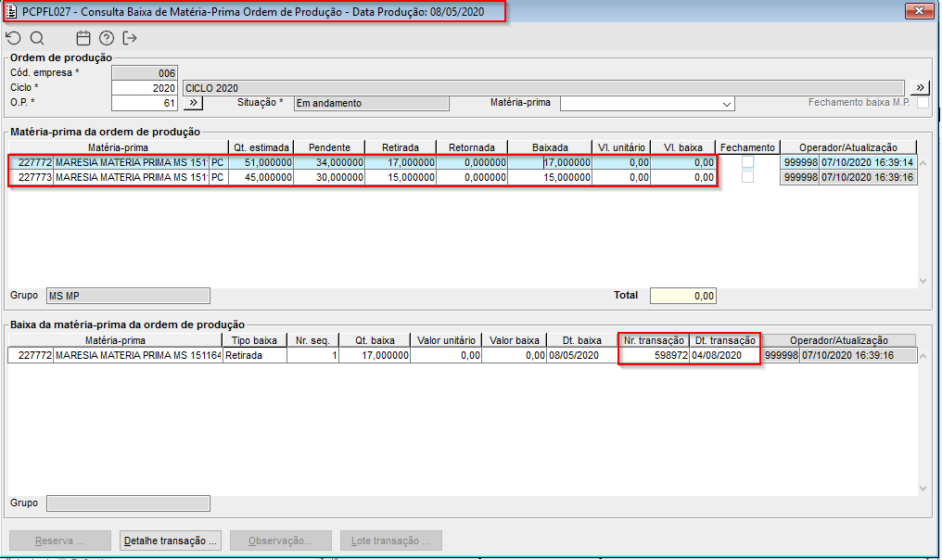Viewport: 942px width, 560px height.
Task: Click Qt. baixa cell 17,000000 in lower grid
Action: [x=375, y=355]
